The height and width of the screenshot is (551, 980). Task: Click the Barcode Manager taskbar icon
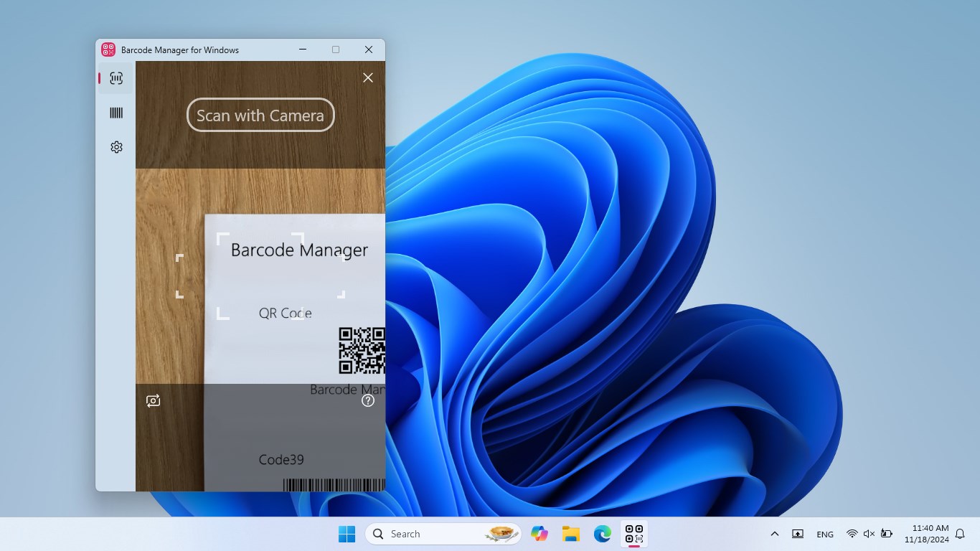(x=634, y=534)
